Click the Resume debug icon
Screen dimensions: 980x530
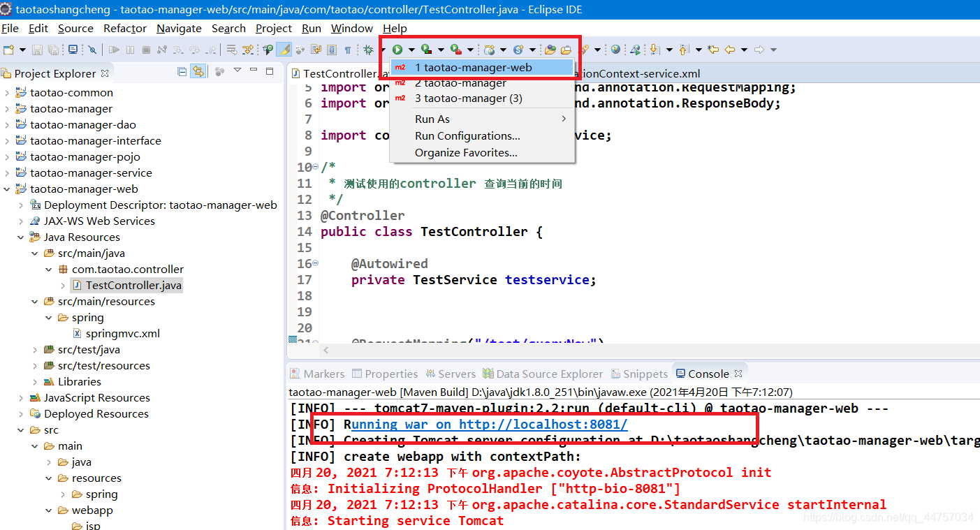click(x=114, y=50)
